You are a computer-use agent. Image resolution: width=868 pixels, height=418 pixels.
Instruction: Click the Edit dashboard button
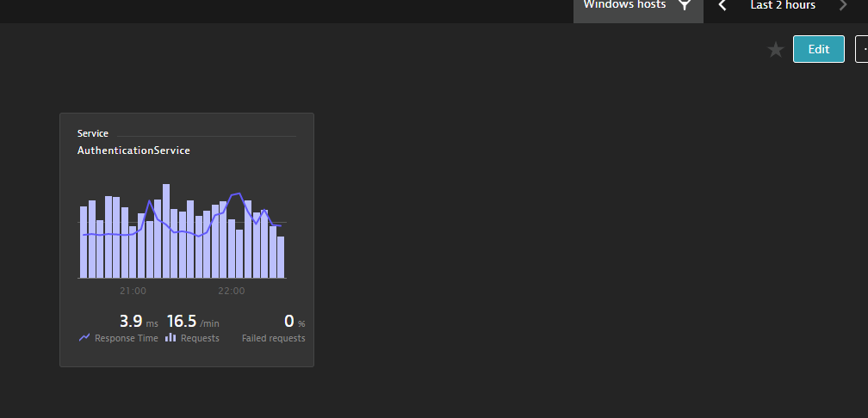pos(818,49)
